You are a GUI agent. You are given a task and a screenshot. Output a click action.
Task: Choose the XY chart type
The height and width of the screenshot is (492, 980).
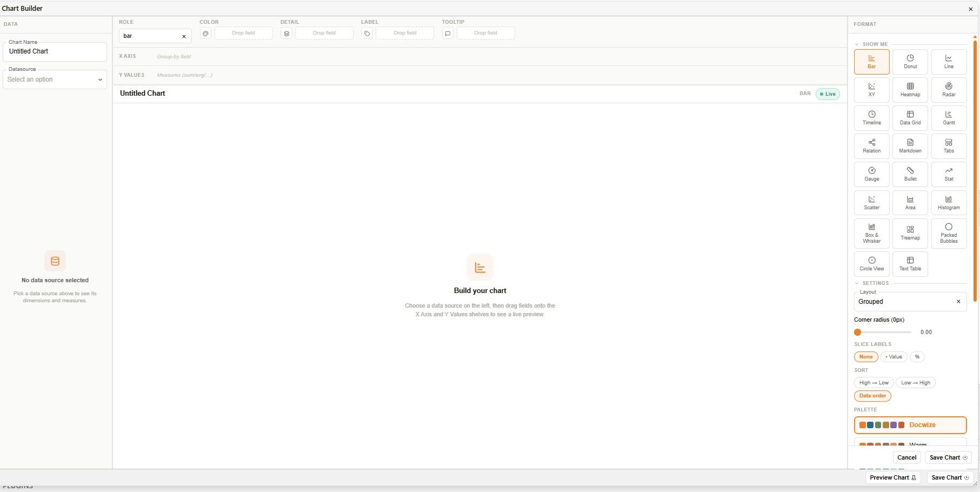(871, 90)
